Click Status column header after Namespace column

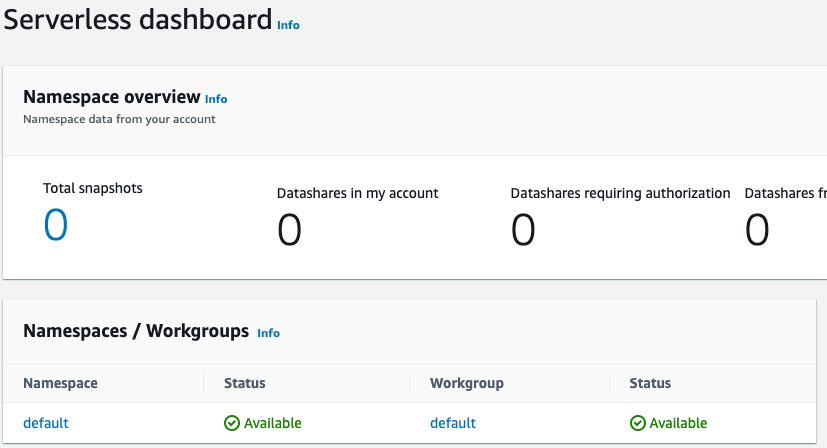pyautogui.click(x=245, y=383)
